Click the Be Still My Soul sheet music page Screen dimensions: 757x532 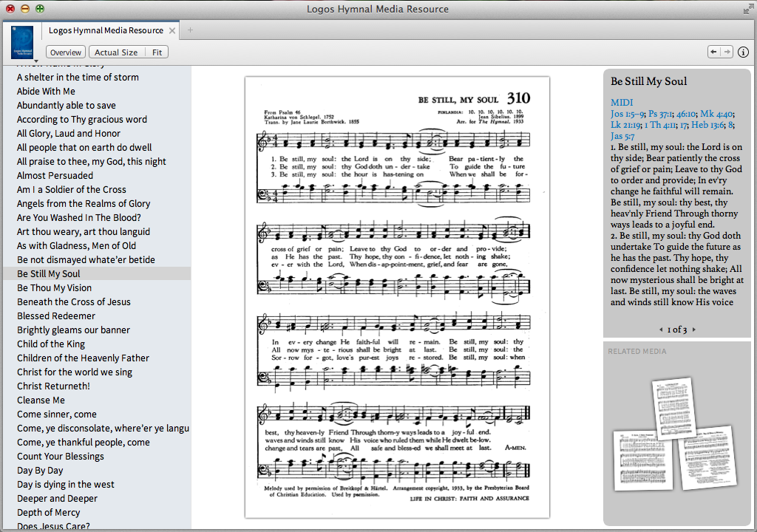(397, 297)
